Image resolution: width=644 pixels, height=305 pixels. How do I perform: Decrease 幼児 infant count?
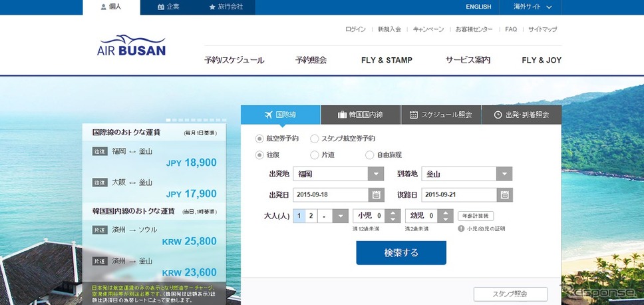(445, 220)
